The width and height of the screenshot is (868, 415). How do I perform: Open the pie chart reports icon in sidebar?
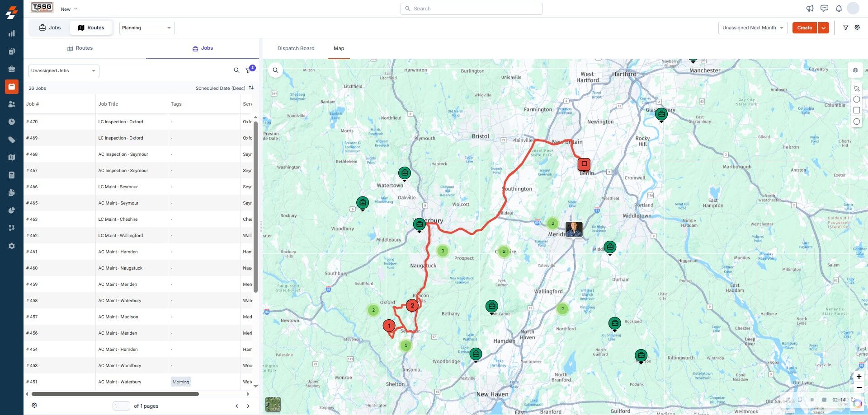[x=12, y=210]
